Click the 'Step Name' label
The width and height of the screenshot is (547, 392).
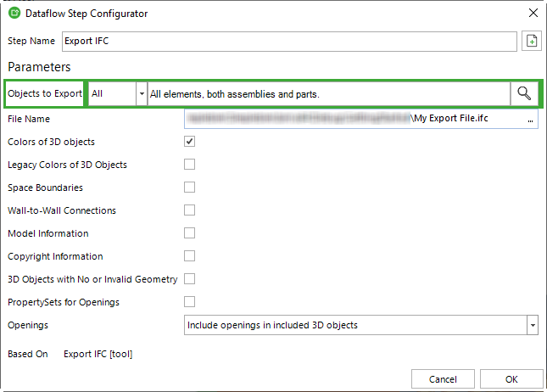pos(31,41)
